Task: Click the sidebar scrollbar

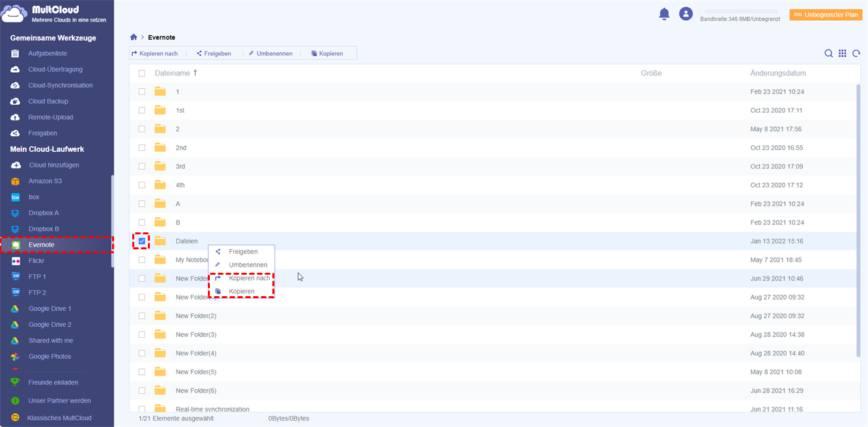Action: 112,221
